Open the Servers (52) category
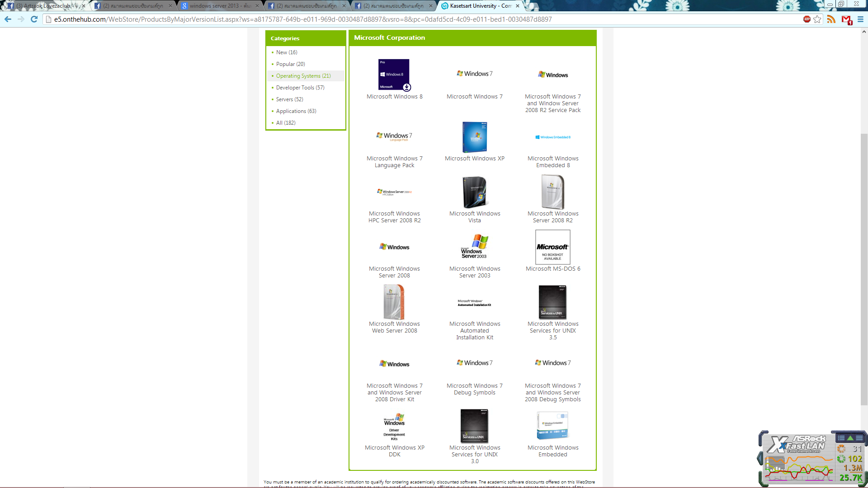 pos(289,99)
